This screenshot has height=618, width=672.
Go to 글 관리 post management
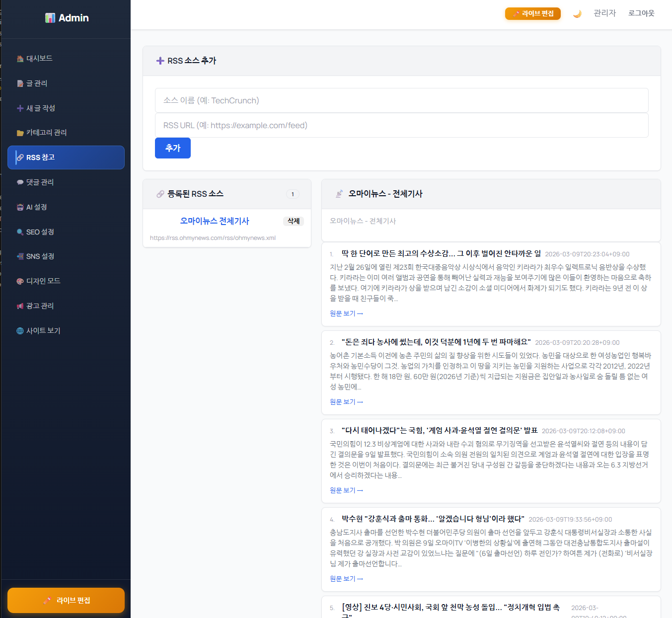[37, 83]
